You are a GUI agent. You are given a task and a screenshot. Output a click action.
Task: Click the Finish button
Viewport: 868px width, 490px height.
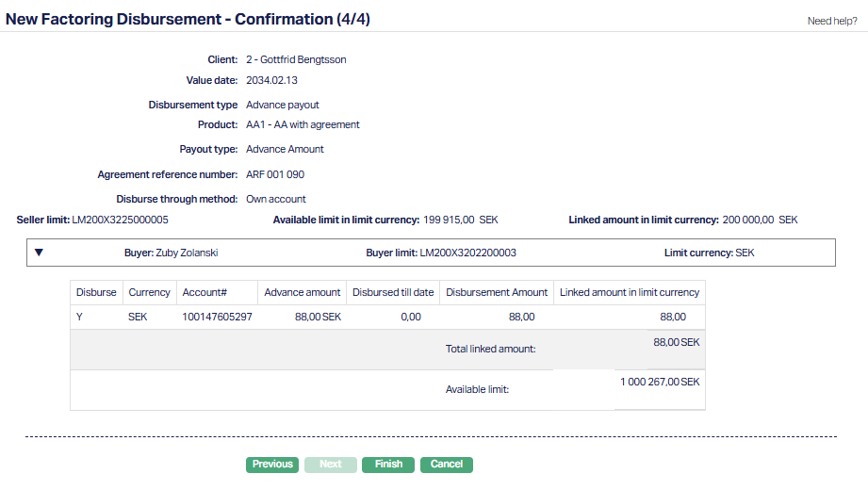(x=387, y=465)
